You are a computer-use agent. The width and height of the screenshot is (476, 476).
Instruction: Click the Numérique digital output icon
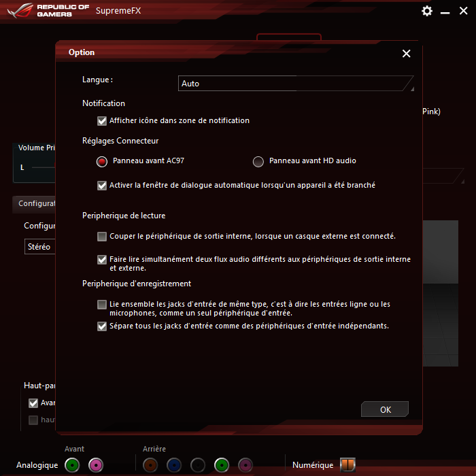point(347,464)
